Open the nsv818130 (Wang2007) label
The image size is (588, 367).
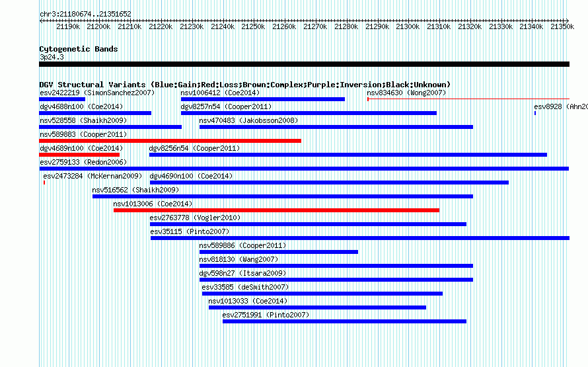[x=239, y=259]
